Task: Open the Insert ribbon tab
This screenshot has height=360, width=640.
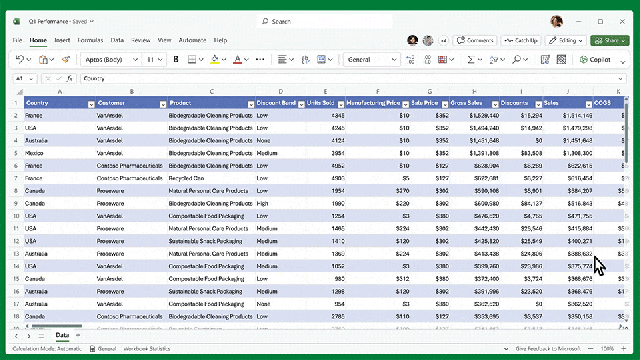Action: [62, 40]
